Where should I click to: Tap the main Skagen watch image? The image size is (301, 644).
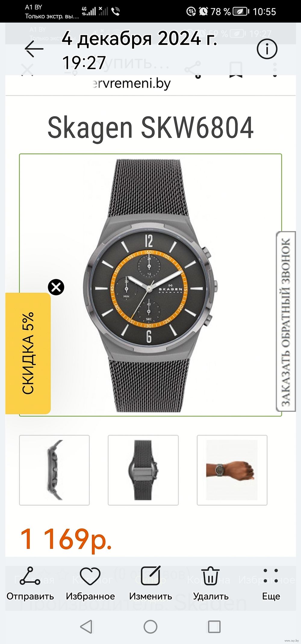[x=150, y=285]
